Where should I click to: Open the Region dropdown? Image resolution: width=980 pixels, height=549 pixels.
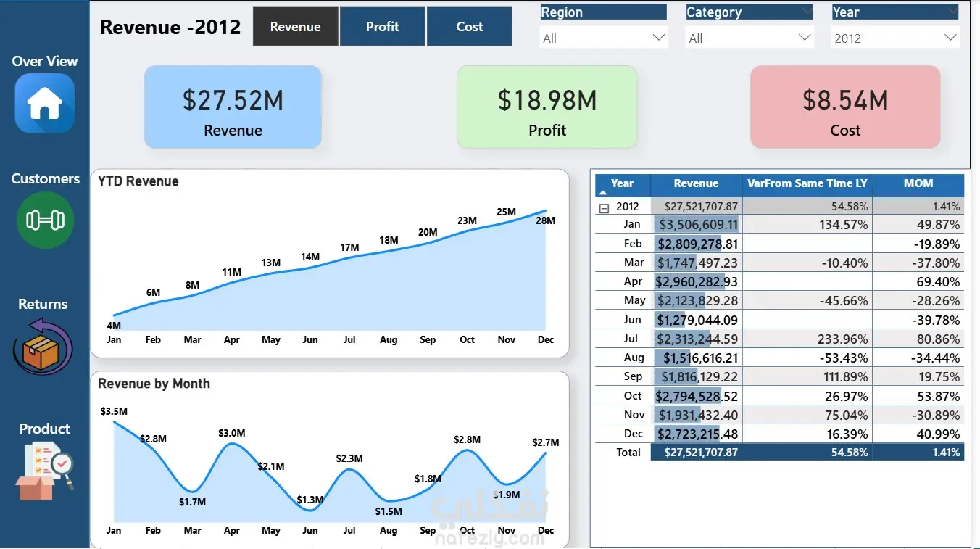[603, 38]
